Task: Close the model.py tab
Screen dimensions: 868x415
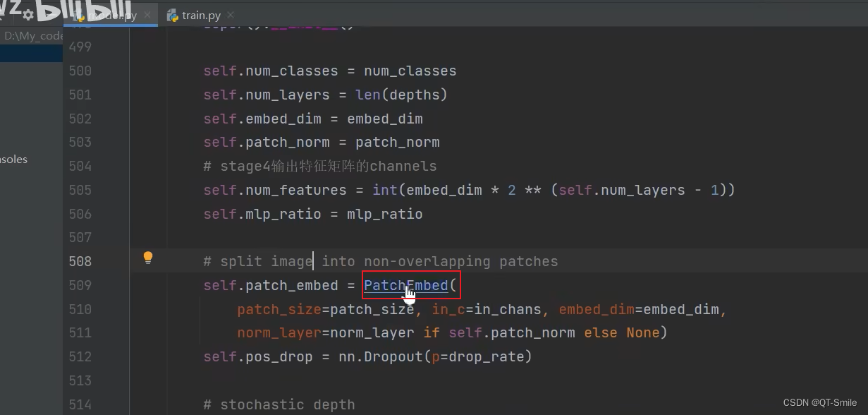Action: point(147,15)
